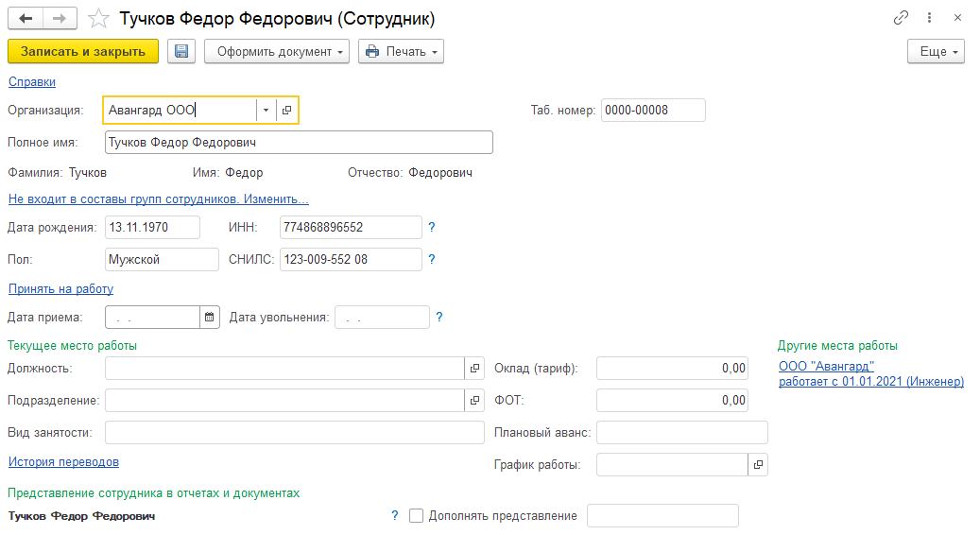Open the Справки link
This screenshot has height=535, width=980.
(x=32, y=82)
